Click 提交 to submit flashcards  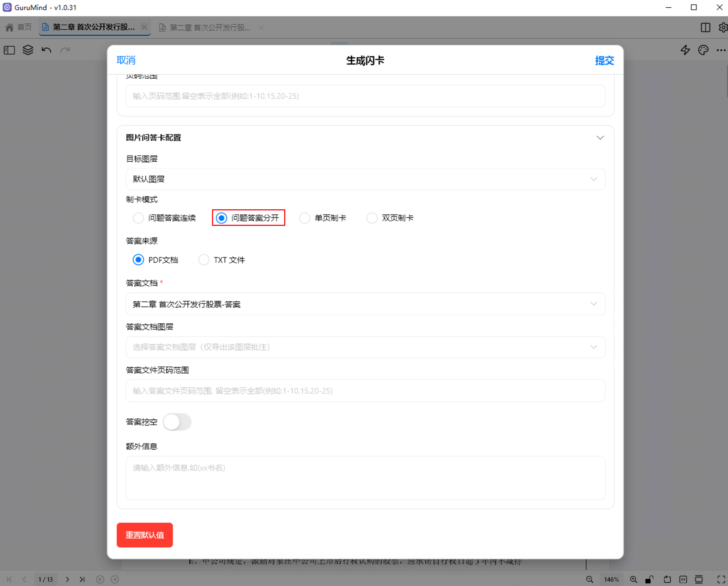point(604,60)
